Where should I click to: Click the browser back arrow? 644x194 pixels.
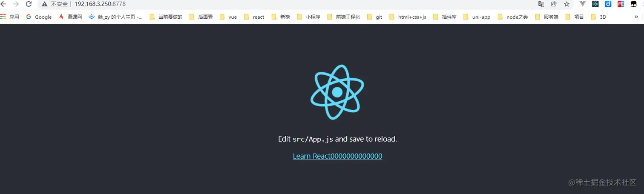[4, 4]
